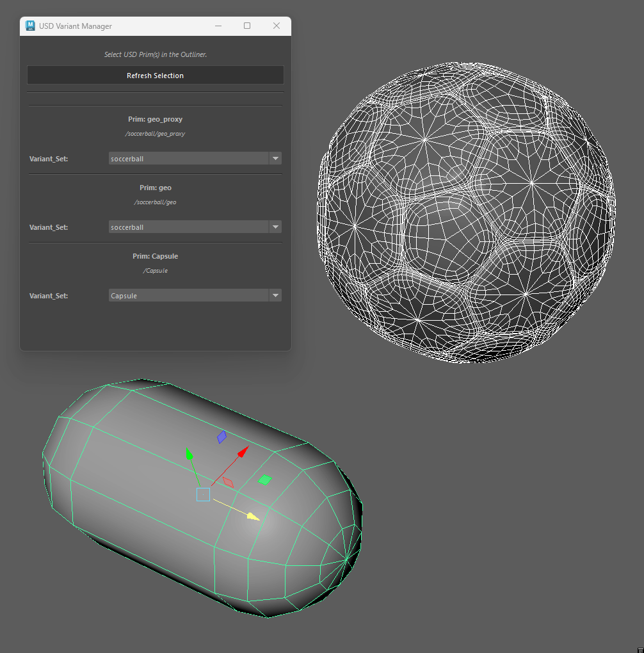The width and height of the screenshot is (644, 653).
Task: Select the red plane handle of the manipulator
Action: (227, 481)
